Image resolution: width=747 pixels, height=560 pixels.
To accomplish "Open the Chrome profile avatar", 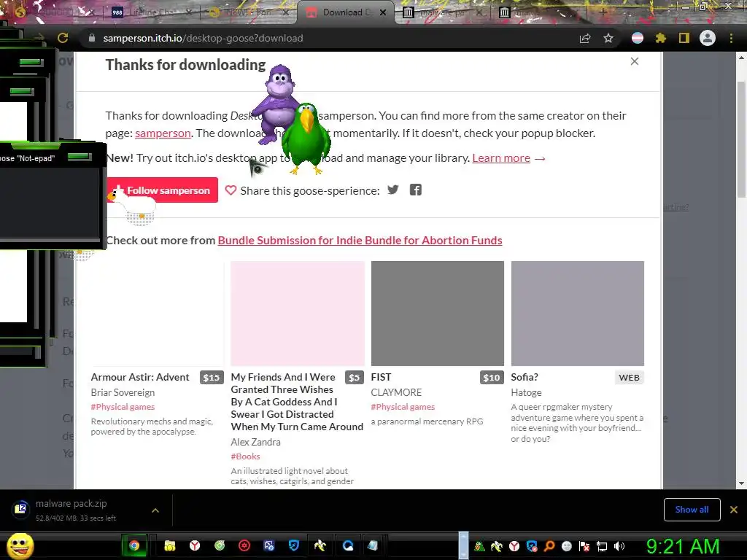I will [x=708, y=38].
